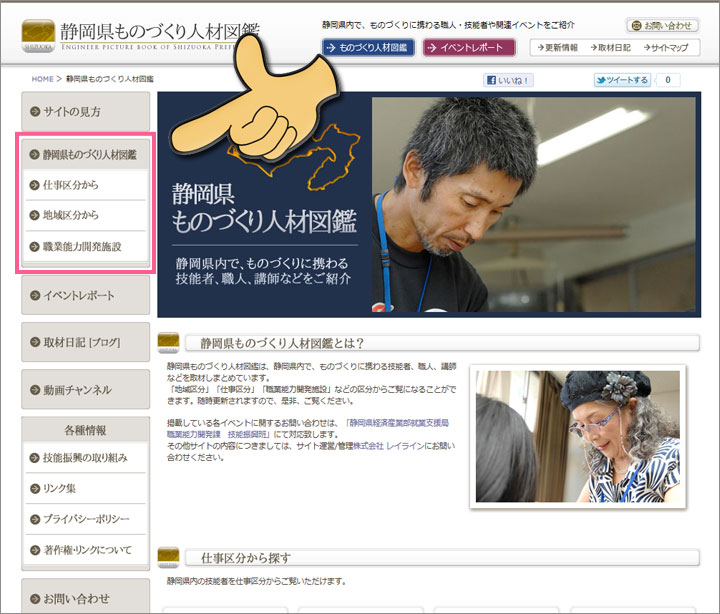Screen dimensions: 720x614
Task: Click the 静岡県ものづくり人材図鑑 site title text
Action: click(x=160, y=32)
